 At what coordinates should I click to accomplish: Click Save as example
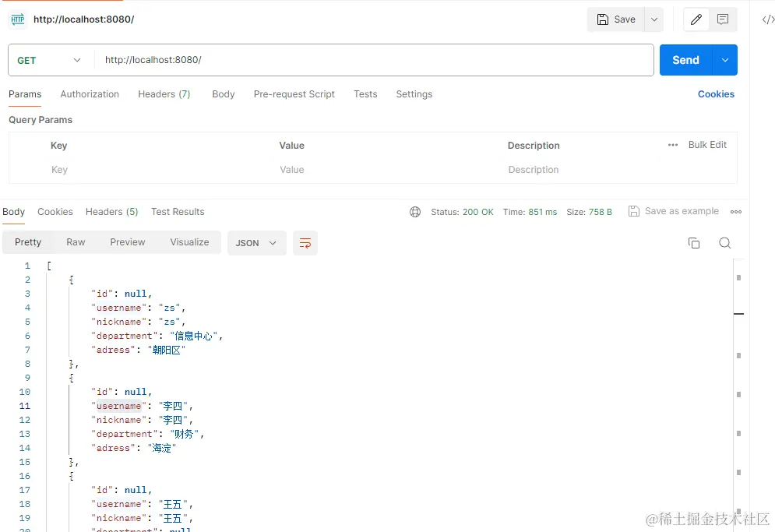[x=673, y=211]
